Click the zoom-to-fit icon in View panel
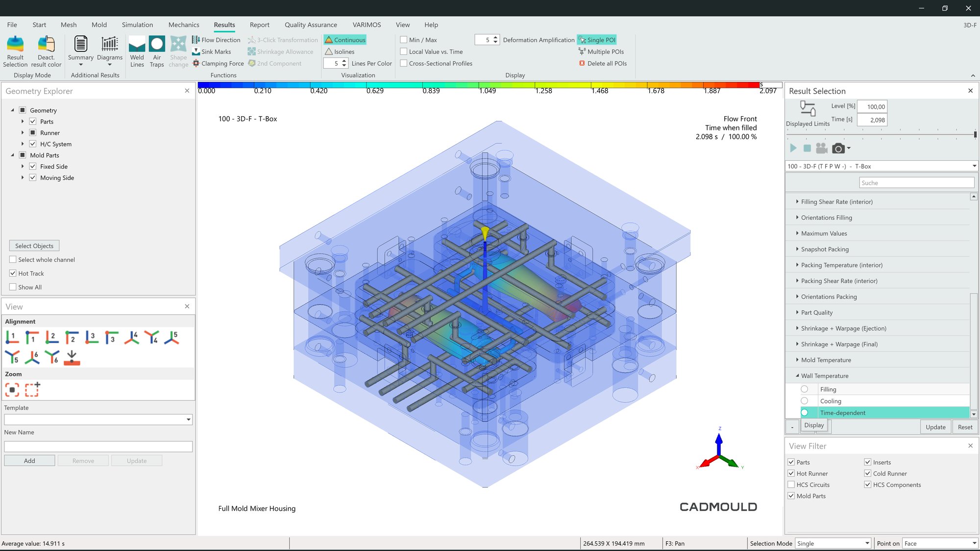The width and height of the screenshot is (980, 551). [x=12, y=390]
